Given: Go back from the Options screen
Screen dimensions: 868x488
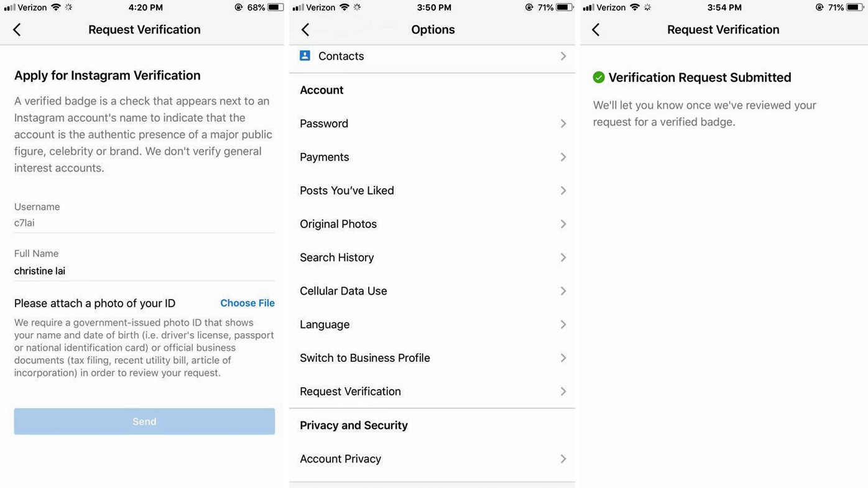Looking at the screenshot, I should pyautogui.click(x=305, y=30).
